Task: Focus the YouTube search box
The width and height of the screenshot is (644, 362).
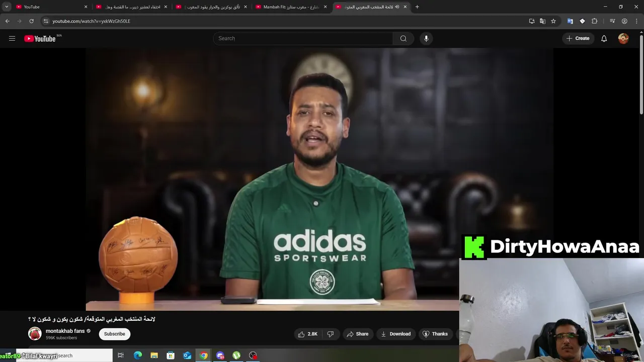Action: point(303,38)
